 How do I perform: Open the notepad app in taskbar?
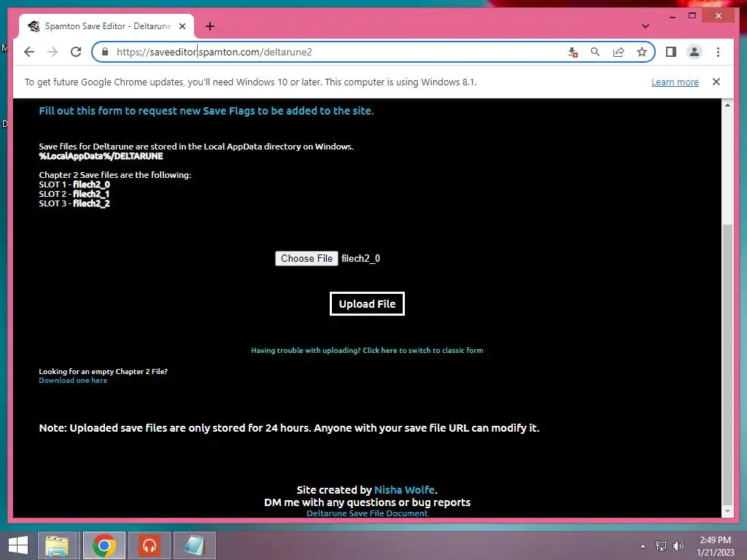pyautogui.click(x=194, y=545)
